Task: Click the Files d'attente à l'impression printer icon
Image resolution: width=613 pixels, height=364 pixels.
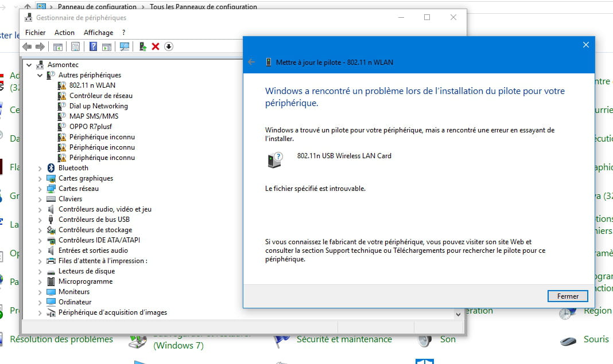Action: point(51,261)
